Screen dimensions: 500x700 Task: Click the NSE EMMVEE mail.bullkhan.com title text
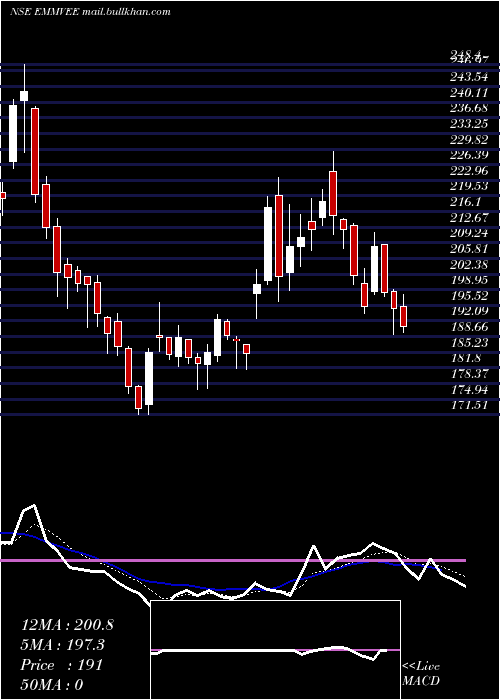(90, 11)
